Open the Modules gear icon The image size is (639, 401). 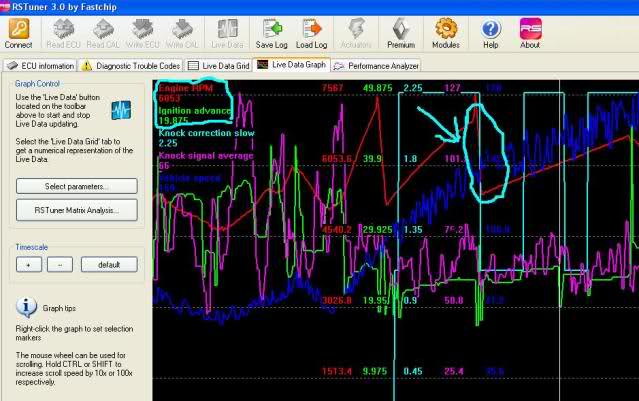446,29
